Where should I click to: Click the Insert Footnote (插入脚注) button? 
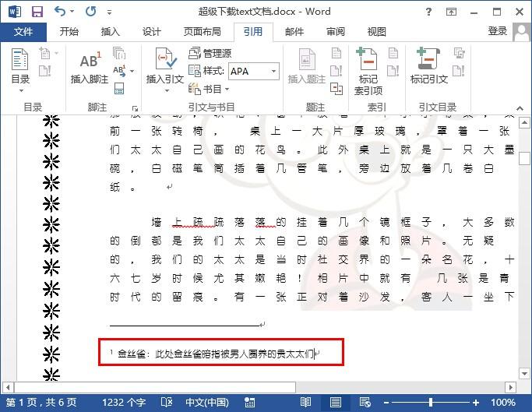pyautogui.click(x=89, y=67)
